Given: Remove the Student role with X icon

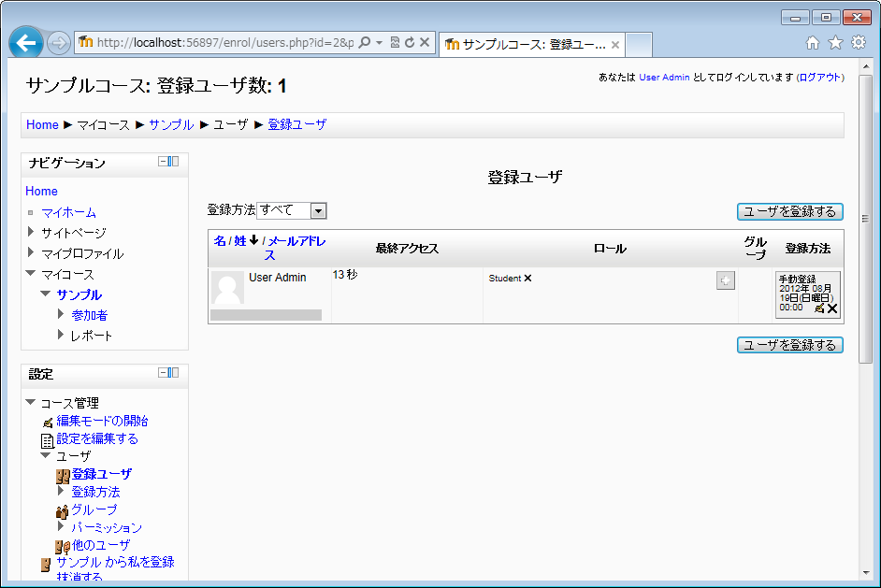Looking at the screenshot, I should tap(527, 279).
